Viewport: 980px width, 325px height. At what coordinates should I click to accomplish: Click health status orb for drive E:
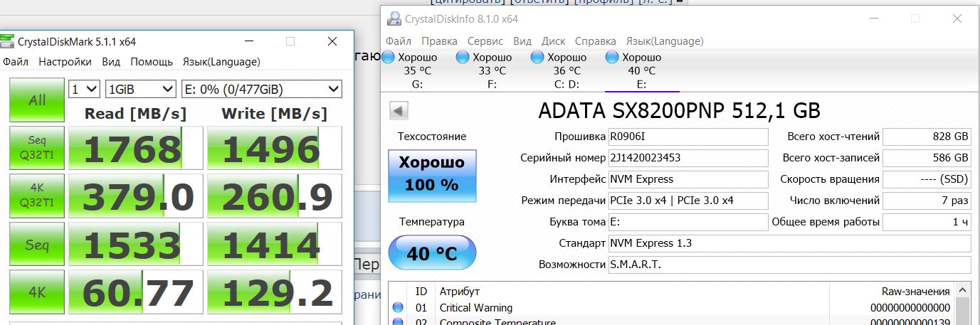point(612,58)
